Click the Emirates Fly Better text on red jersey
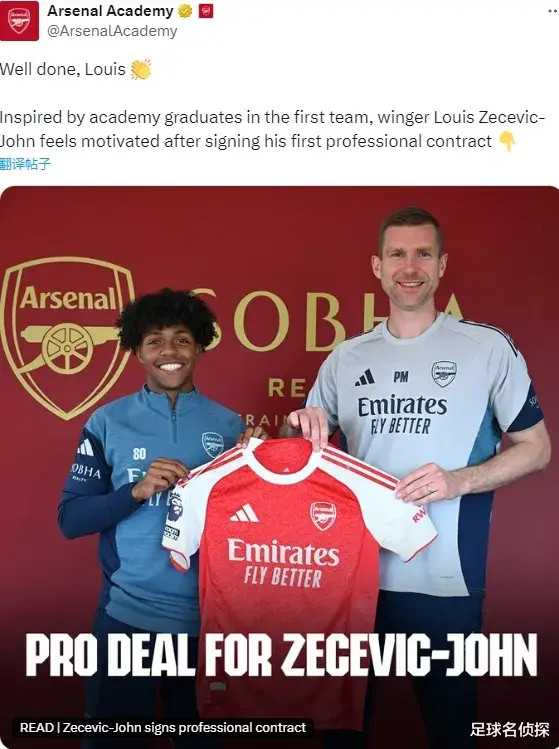The width and height of the screenshot is (559, 749). point(283,563)
